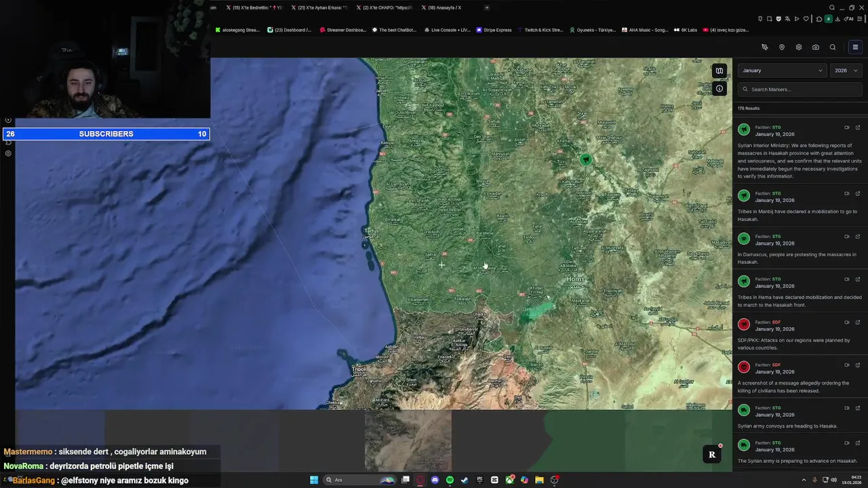Open video icon on SDF/PKK attacks entry

click(x=847, y=322)
